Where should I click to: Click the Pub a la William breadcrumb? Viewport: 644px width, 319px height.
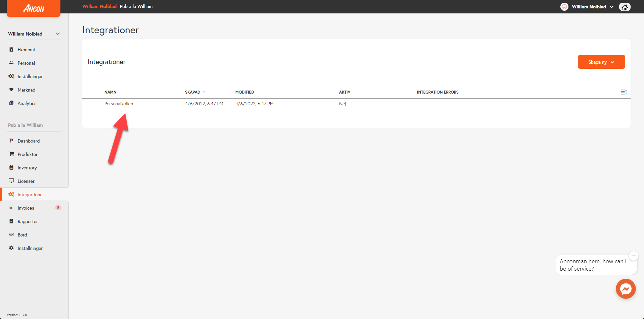coord(136,6)
